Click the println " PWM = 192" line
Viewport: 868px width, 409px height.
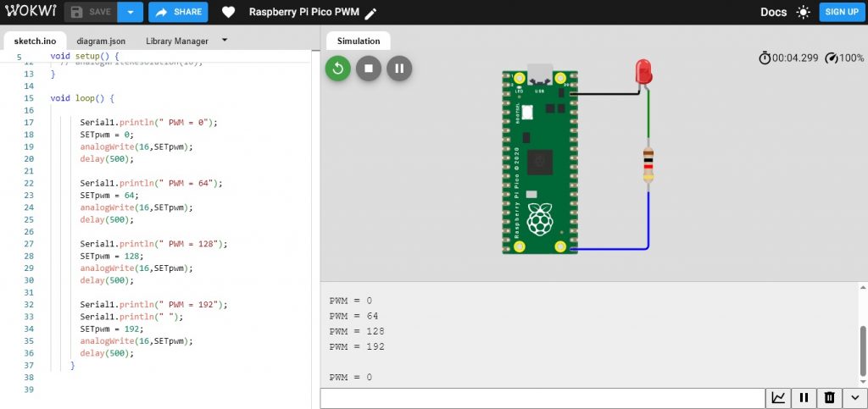coord(153,305)
